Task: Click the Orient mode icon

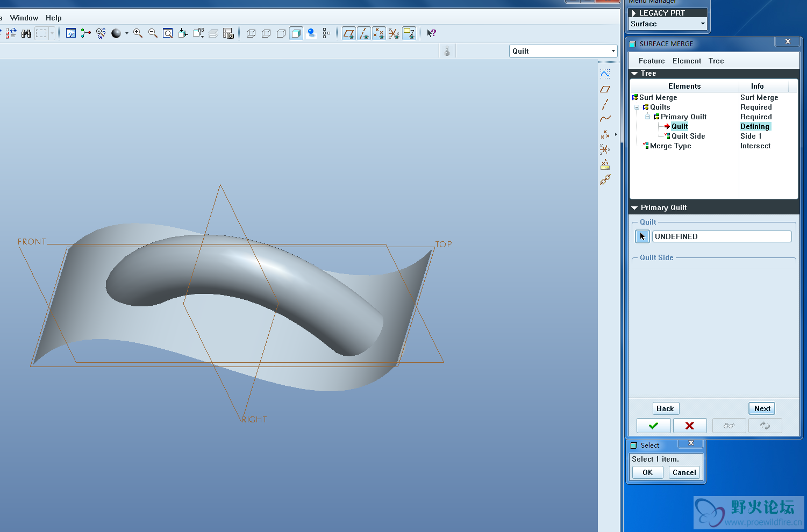Action: pyautogui.click(x=101, y=33)
